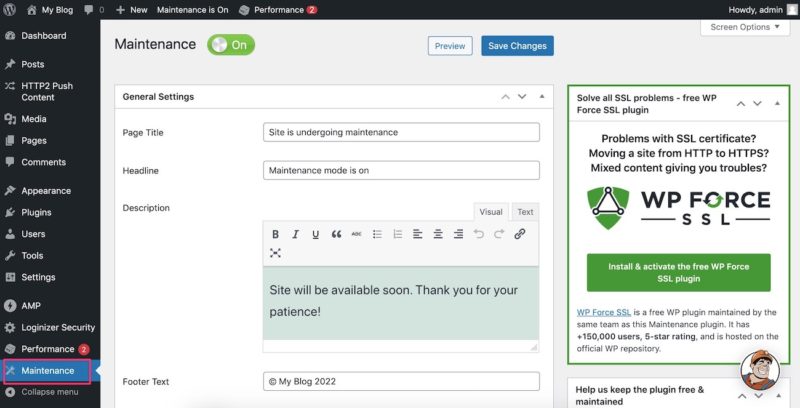Apply italic formatting in the editor toolbar
The height and width of the screenshot is (408, 800).
pos(295,234)
